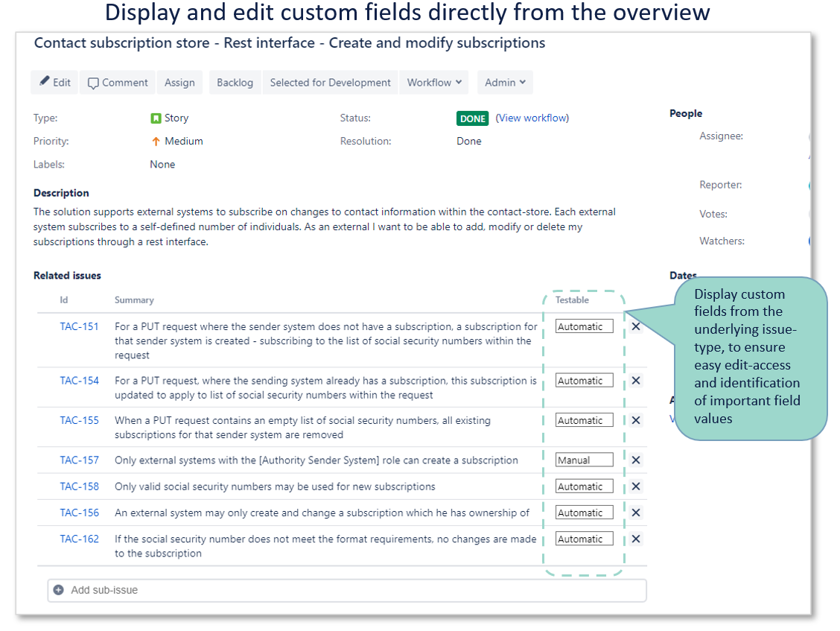840x631 pixels.
Task: Click the Add sub-issue input field
Action: point(350,590)
